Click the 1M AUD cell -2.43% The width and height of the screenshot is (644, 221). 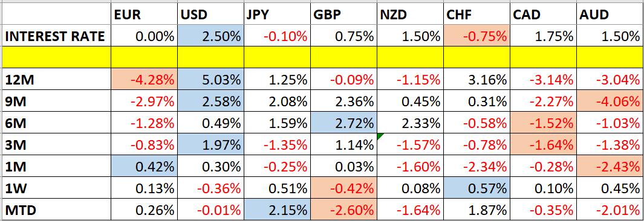tap(610, 167)
